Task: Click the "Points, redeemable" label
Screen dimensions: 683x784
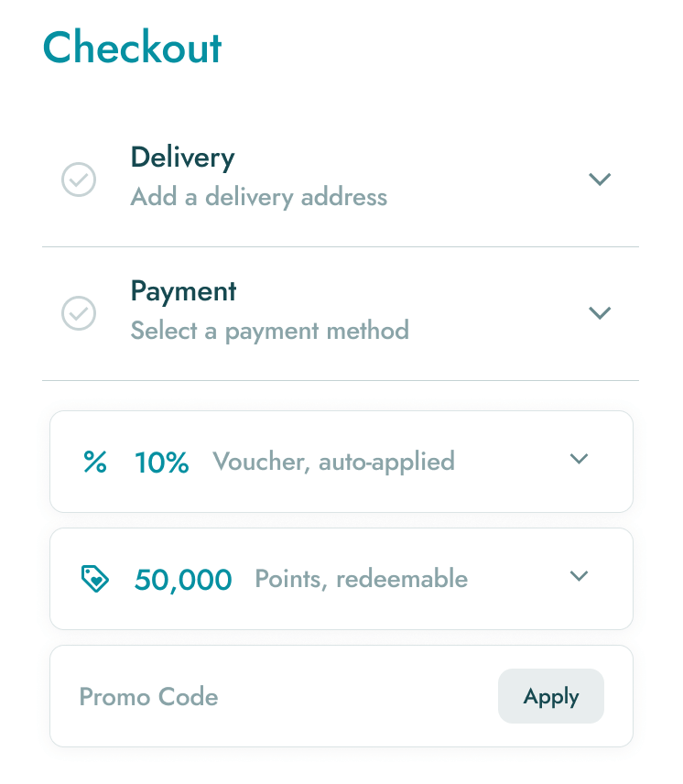Action: point(362,579)
